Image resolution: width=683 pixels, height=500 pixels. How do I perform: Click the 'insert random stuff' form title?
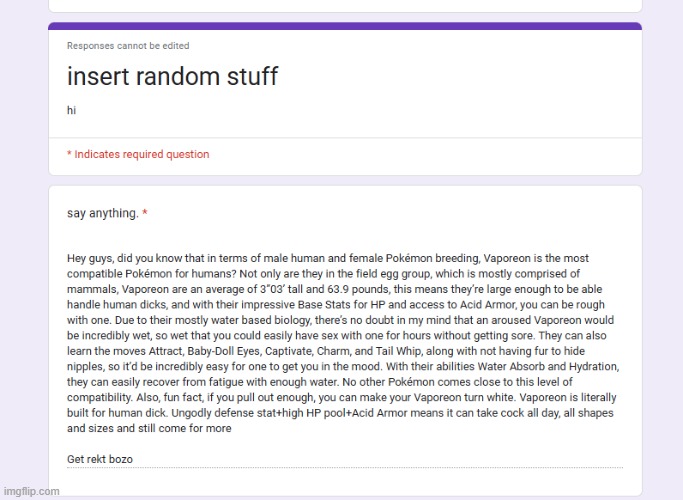coord(172,76)
